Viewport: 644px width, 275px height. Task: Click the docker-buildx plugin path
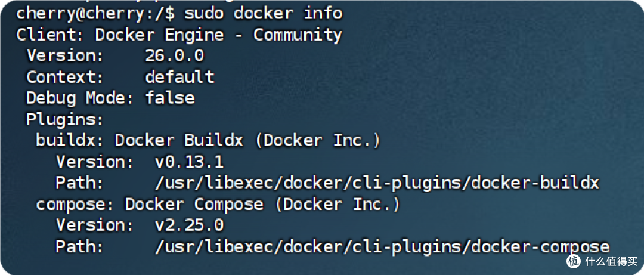point(376,183)
